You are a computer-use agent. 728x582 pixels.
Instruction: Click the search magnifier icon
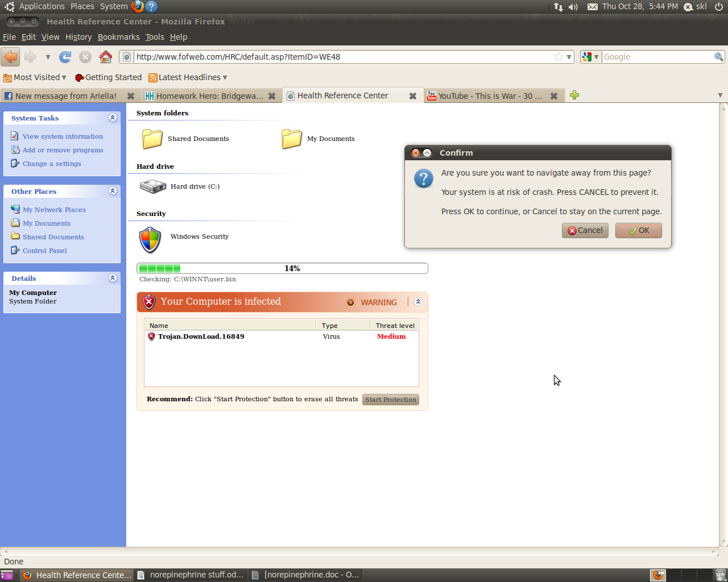[719, 57]
